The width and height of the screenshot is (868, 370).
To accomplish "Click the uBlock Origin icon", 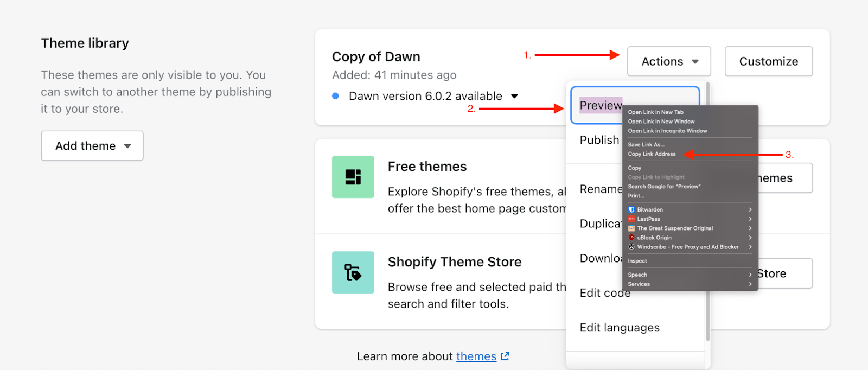I will click(631, 238).
